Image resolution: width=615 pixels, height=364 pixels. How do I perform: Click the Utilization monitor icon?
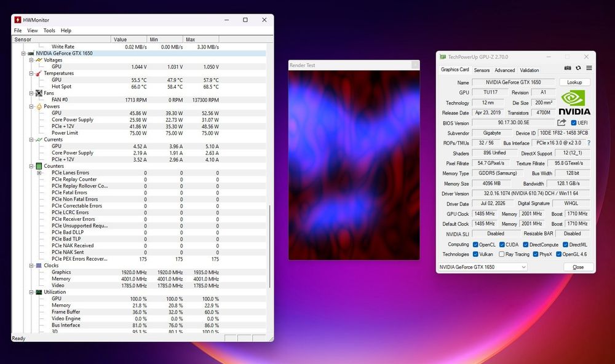[39, 292]
